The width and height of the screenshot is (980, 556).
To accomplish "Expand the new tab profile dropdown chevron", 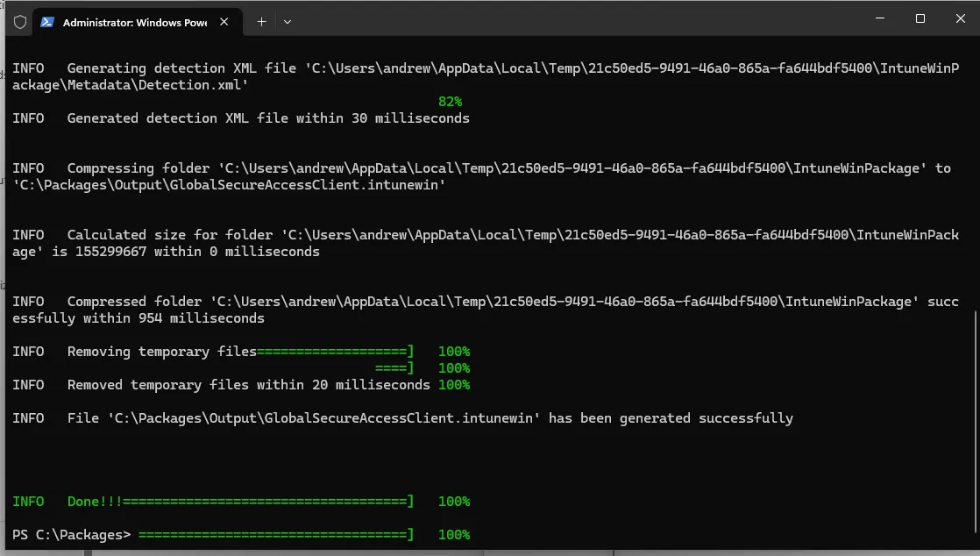I will click(288, 22).
